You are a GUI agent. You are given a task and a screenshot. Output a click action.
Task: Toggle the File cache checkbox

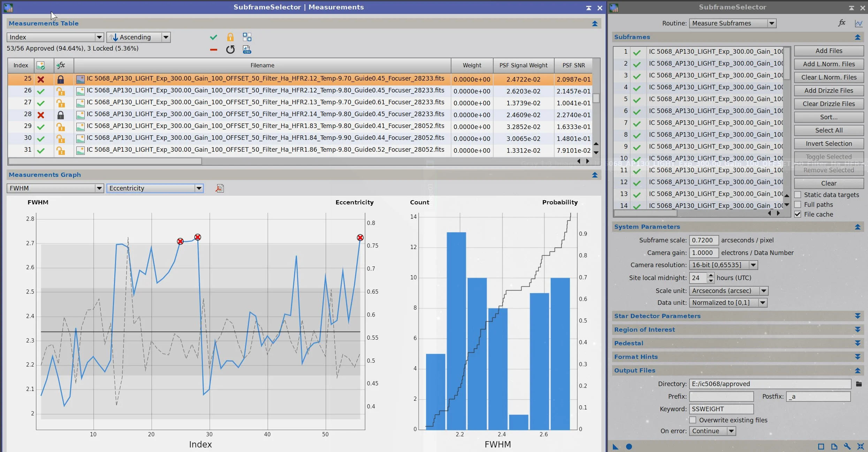coord(798,214)
